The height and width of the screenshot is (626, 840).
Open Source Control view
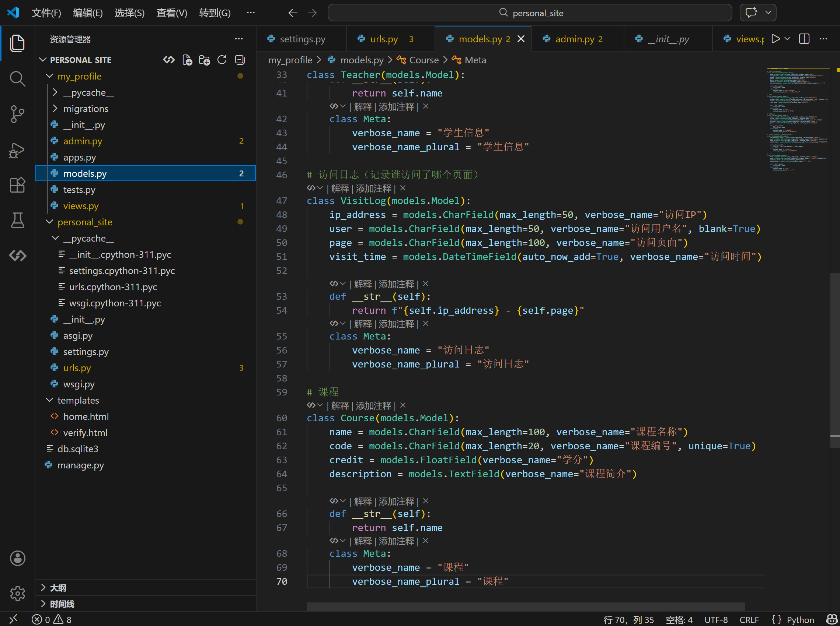(x=17, y=114)
